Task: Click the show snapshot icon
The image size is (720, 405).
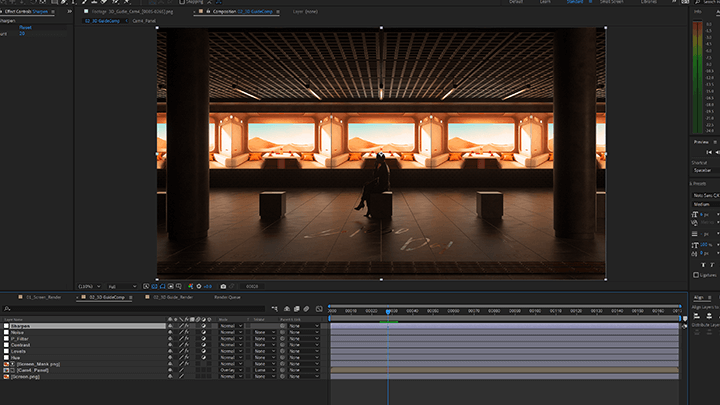Action: (x=231, y=286)
